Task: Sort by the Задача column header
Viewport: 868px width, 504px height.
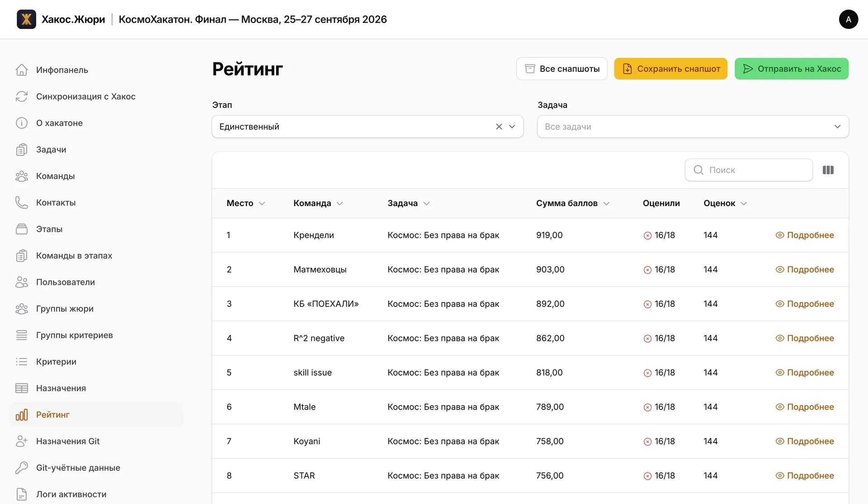Action: [x=408, y=203]
